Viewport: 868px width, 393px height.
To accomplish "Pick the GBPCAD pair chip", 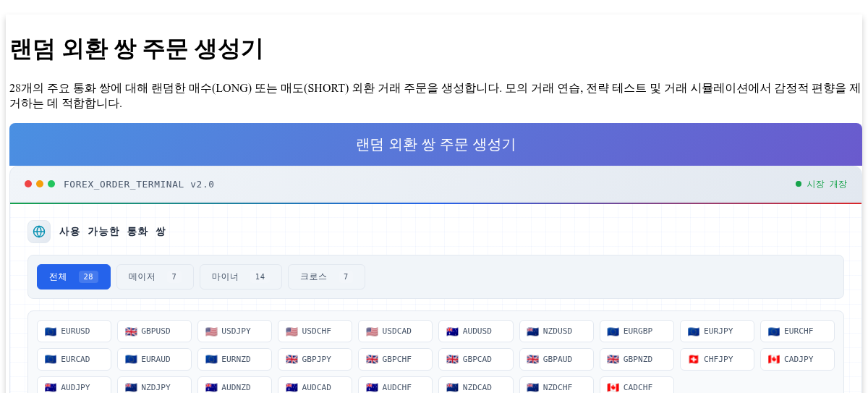I will [475, 360].
